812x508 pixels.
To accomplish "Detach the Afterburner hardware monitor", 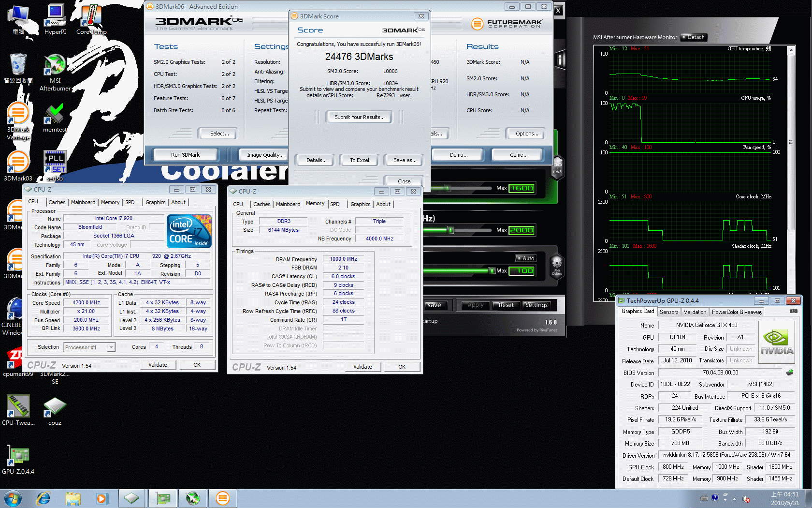I will pyautogui.click(x=694, y=37).
